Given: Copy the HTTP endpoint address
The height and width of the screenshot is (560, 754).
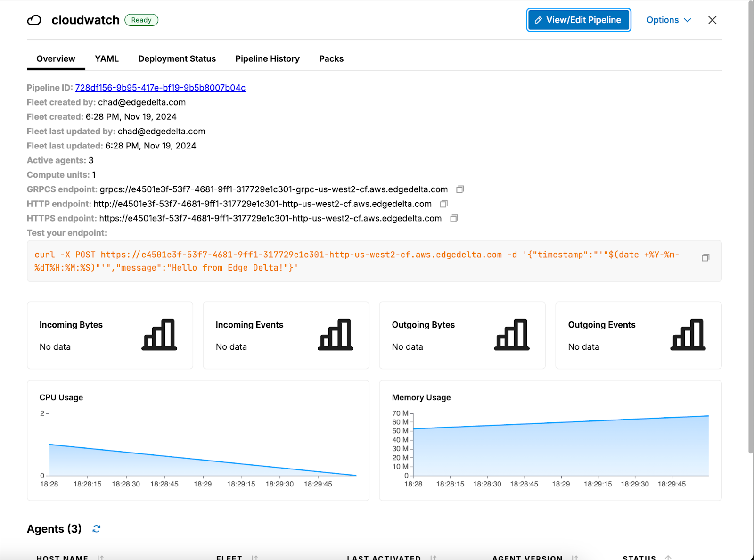Looking at the screenshot, I should click(443, 204).
